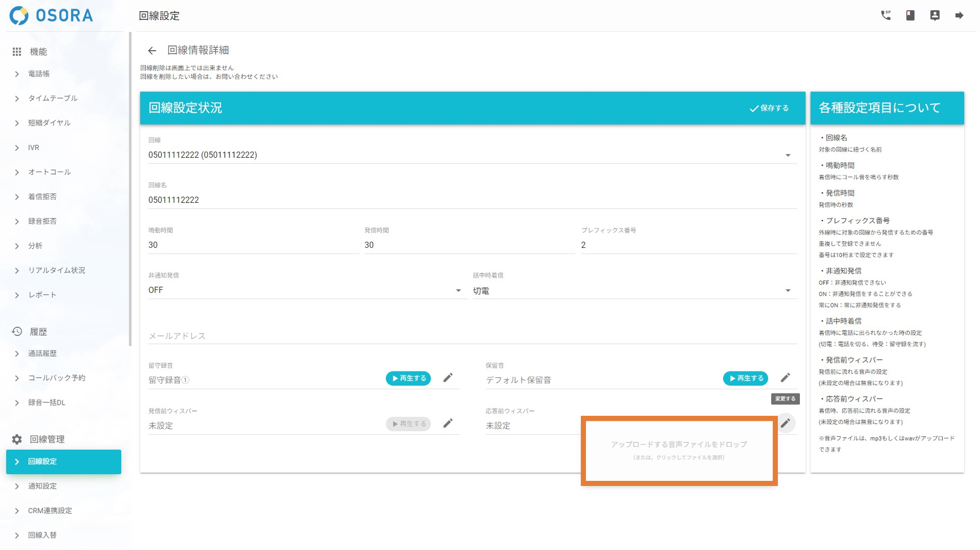Open the 非通知発信 OFF dropdown

(x=458, y=290)
